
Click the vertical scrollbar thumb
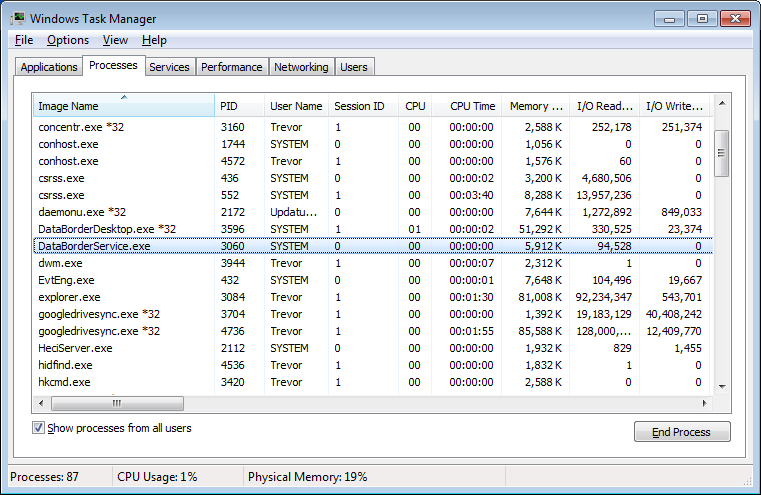(x=722, y=150)
